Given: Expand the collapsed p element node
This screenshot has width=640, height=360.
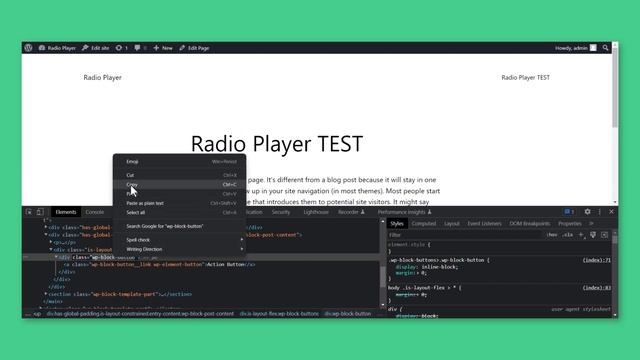Looking at the screenshot, I should tap(51, 242).
